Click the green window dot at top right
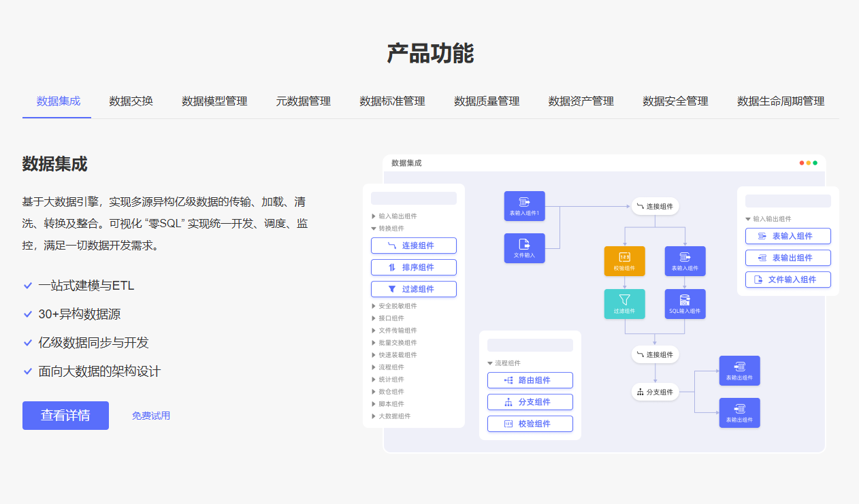 (815, 163)
